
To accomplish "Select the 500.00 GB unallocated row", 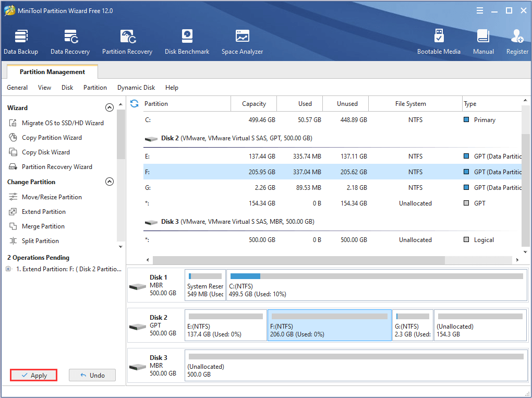I will point(333,240).
